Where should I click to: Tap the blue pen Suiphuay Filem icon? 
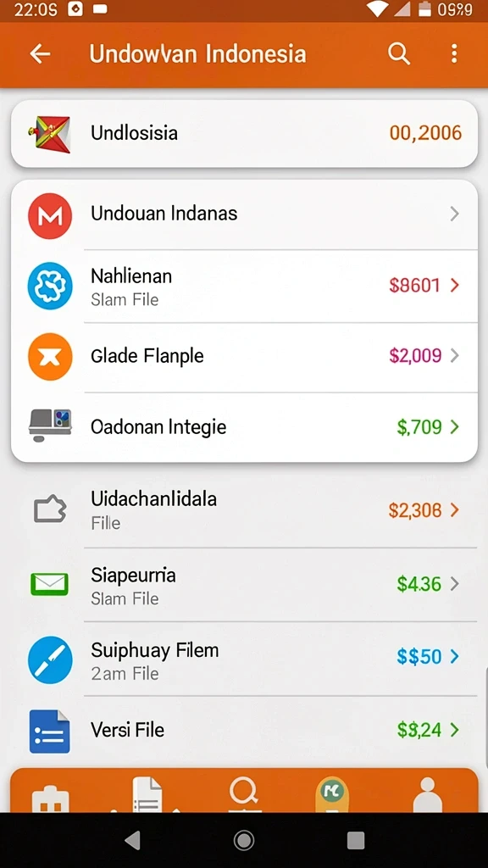(50, 659)
